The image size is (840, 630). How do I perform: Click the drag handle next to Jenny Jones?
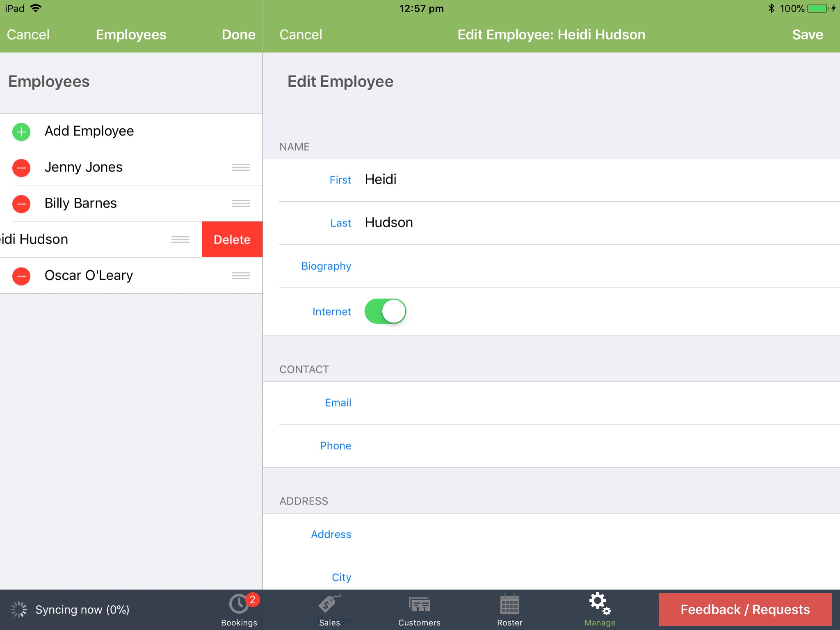tap(241, 167)
